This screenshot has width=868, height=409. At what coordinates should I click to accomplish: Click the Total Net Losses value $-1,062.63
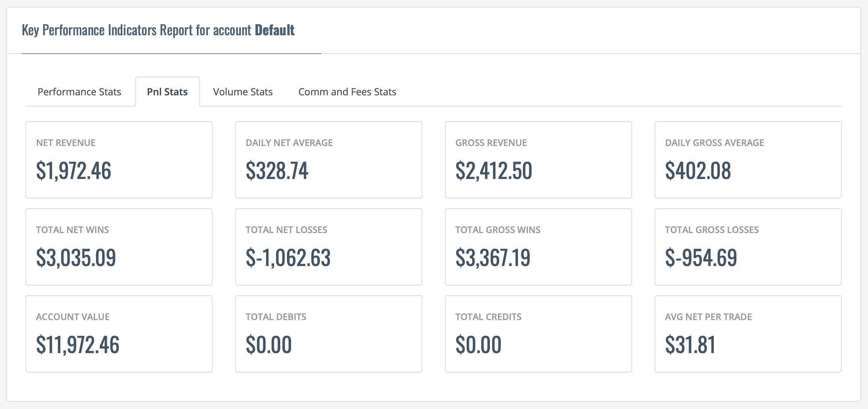(288, 258)
